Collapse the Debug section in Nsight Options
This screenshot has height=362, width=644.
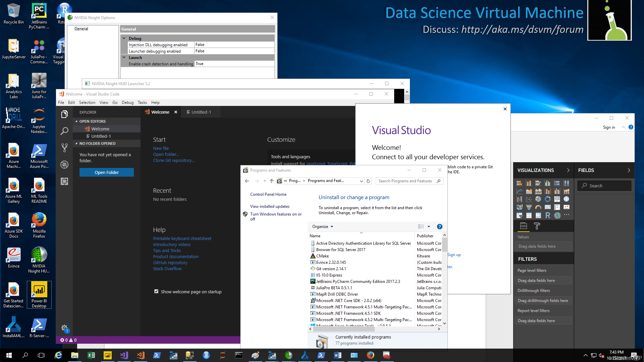(x=124, y=38)
